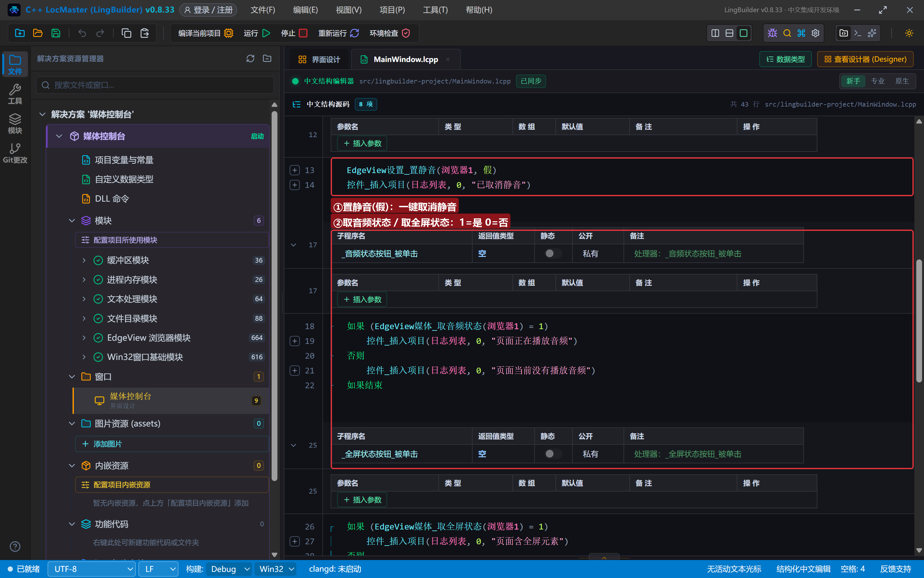Image resolution: width=924 pixels, height=578 pixels.
Task: Click the search magnifier icon in top toolbar
Action: (x=787, y=33)
